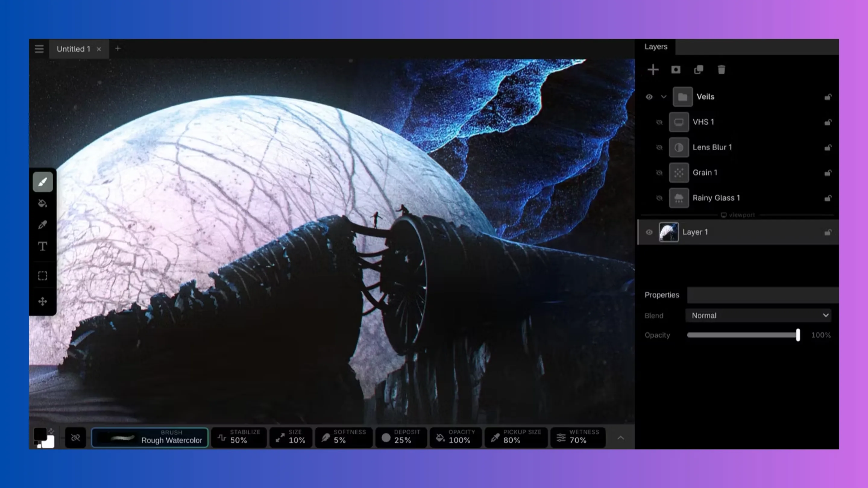
Task: Show the Rainy Glass 1 layer
Action: [659, 198]
